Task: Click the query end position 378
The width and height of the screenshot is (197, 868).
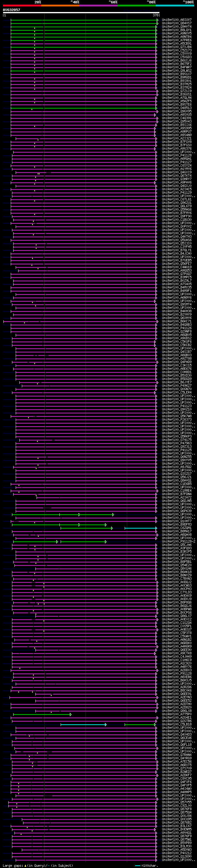Action: click(155, 15)
